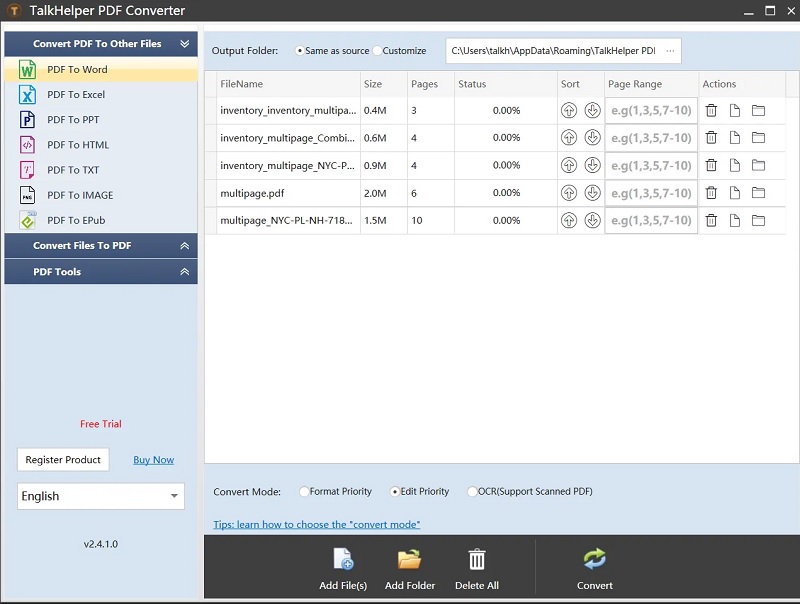Screen dimensions: 800x604
Task: Delete inventory_multipage_Combi row with trash icon
Action: (x=711, y=138)
